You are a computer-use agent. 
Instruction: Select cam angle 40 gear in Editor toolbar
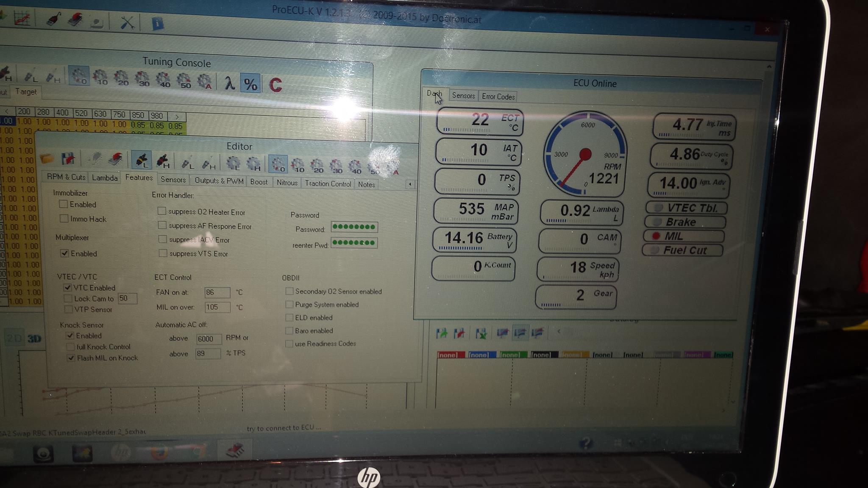pyautogui.click(x=355, y=166)
